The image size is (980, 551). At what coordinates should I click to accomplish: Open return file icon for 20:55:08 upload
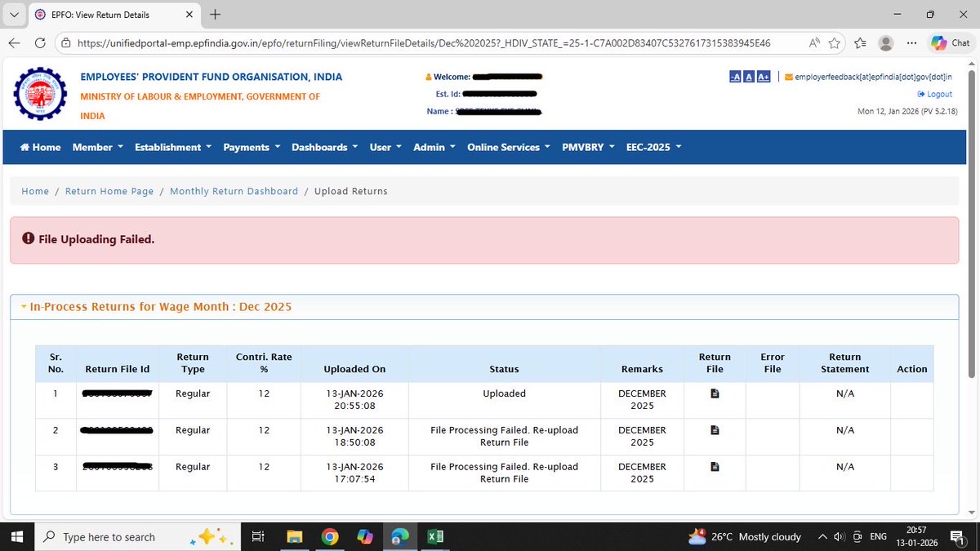[715, 393]
